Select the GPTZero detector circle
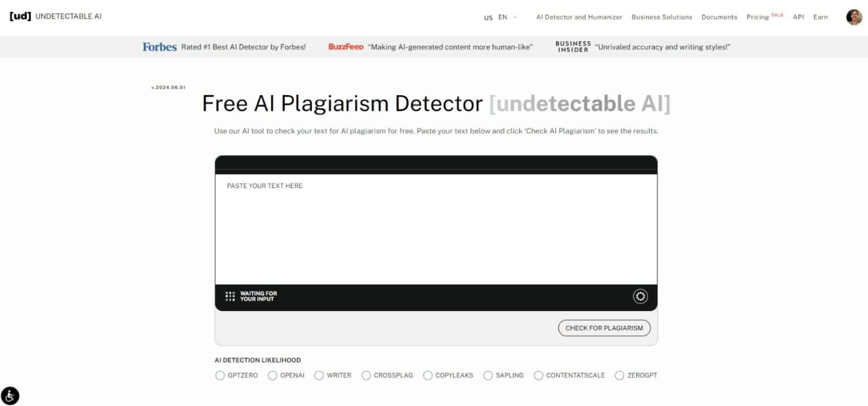The width and height of the screenshot is (868, 406). [x=220, y=376]
